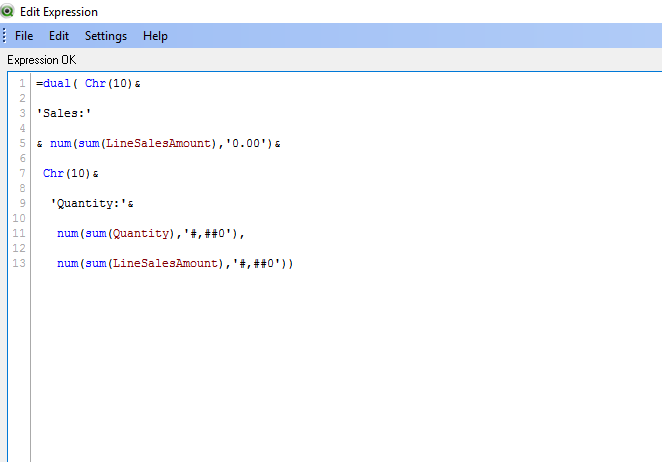Click Chr(10) on line 7
Screen dimensions: 662x462
(67, 173)
